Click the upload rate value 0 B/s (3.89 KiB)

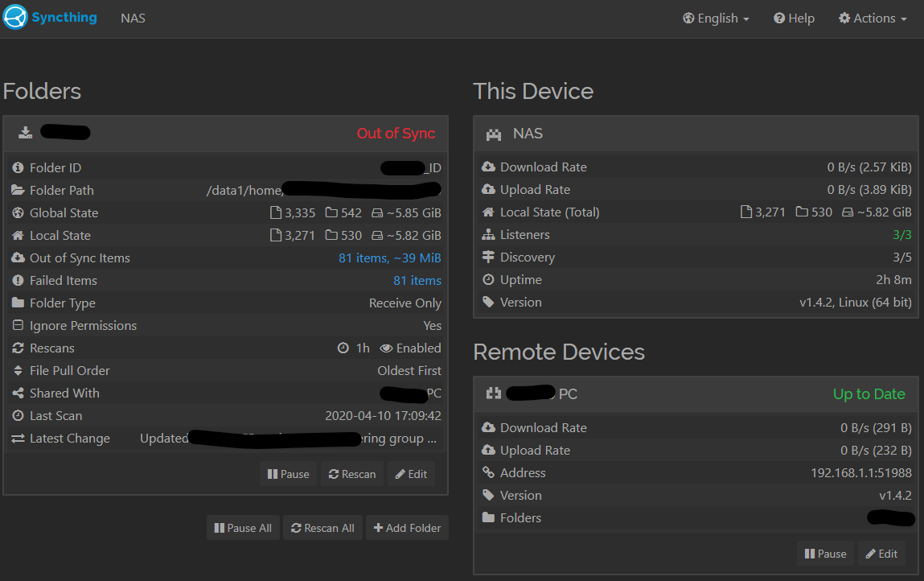click(869, 189)
